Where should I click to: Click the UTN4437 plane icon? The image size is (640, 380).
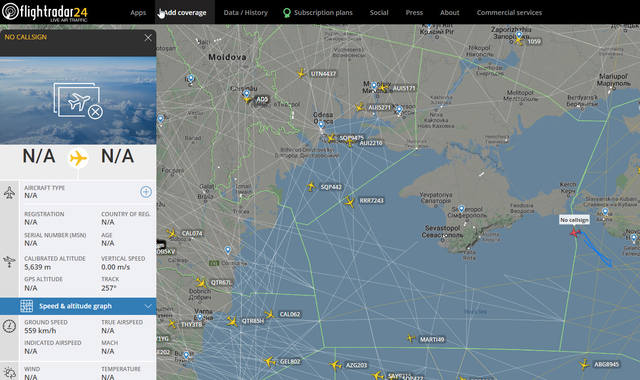301,73
